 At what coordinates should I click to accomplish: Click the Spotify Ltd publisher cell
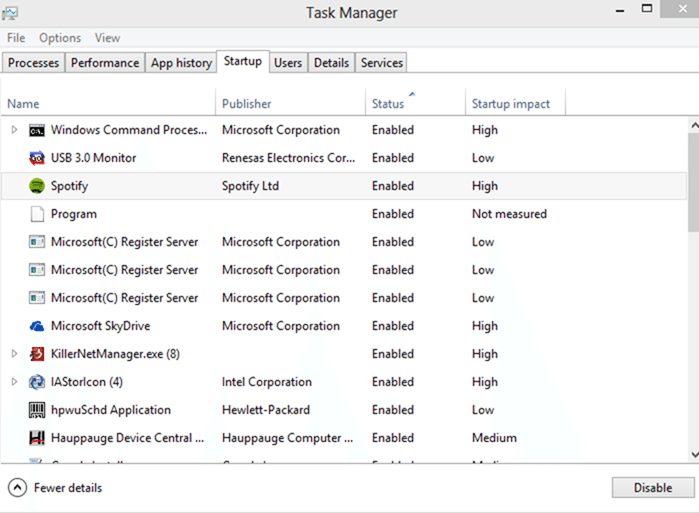click(251, 186)
